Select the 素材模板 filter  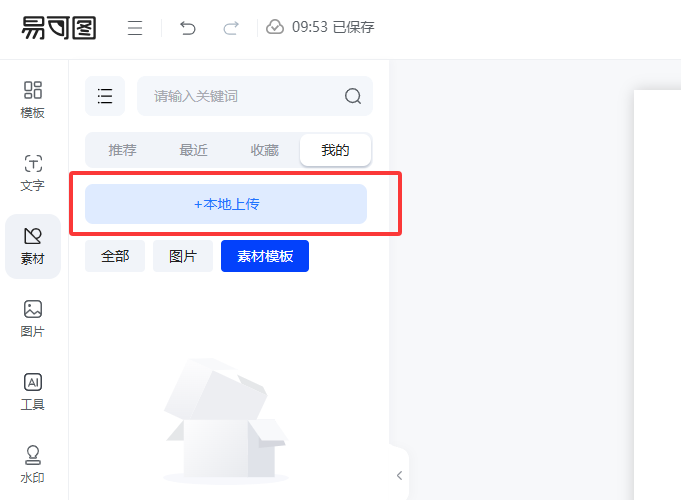[x=265, y=256]
